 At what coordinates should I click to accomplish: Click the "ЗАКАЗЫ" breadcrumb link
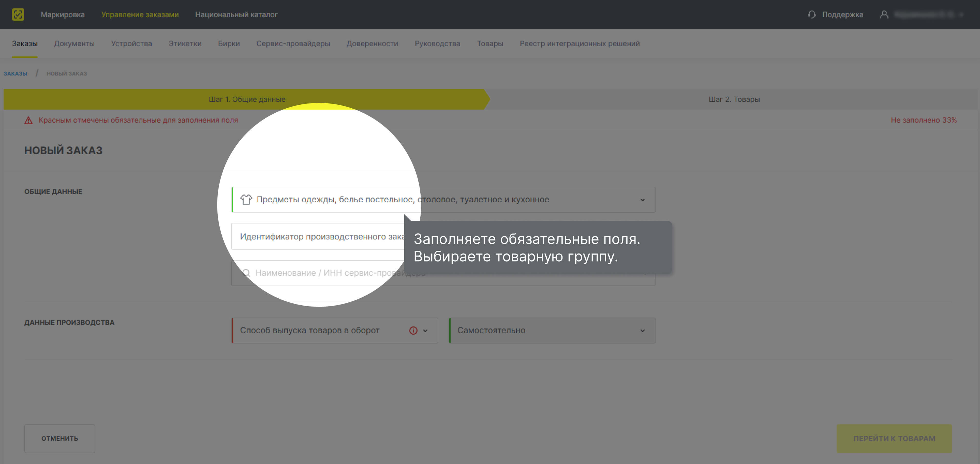[15, 73]
